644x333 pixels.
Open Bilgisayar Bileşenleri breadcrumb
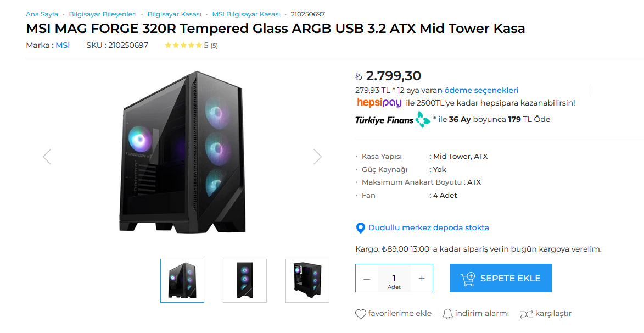[103, 14]
